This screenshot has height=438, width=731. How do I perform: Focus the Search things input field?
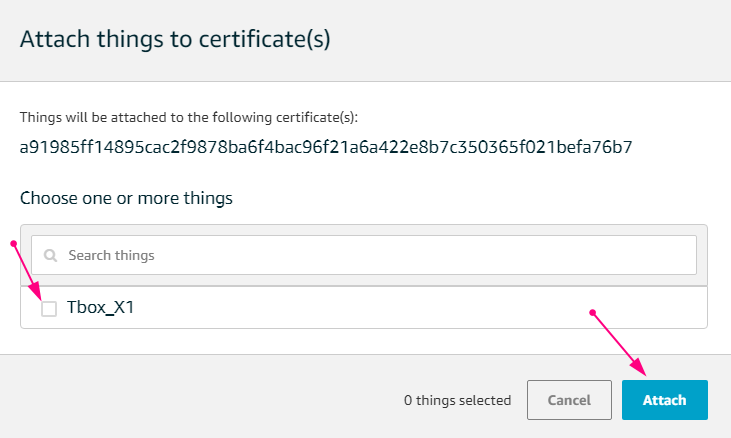[364, 255]
